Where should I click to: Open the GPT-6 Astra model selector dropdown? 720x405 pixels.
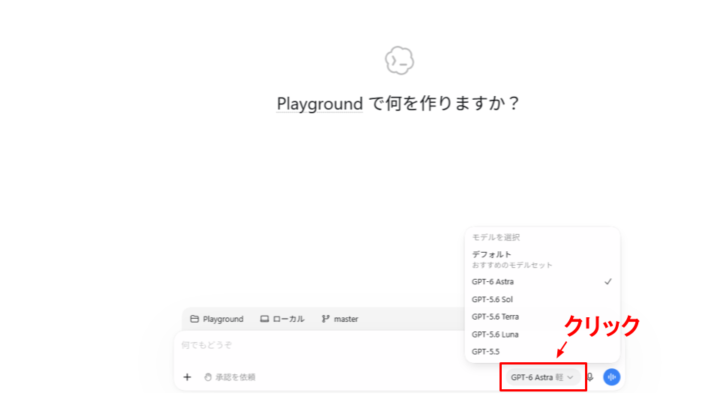(x=542, y=377)
